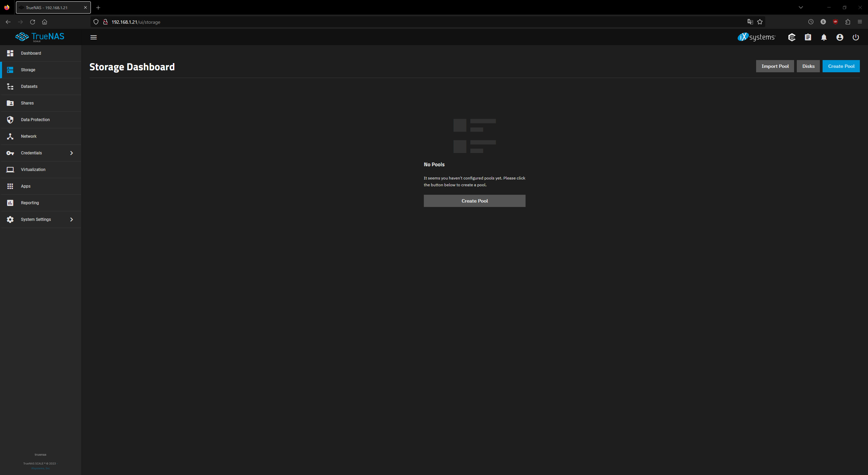The height and width of the screenshot is (475, 868).
Task: Toggle the sidebar hamburger menu icon
Action: pos(94,37)
